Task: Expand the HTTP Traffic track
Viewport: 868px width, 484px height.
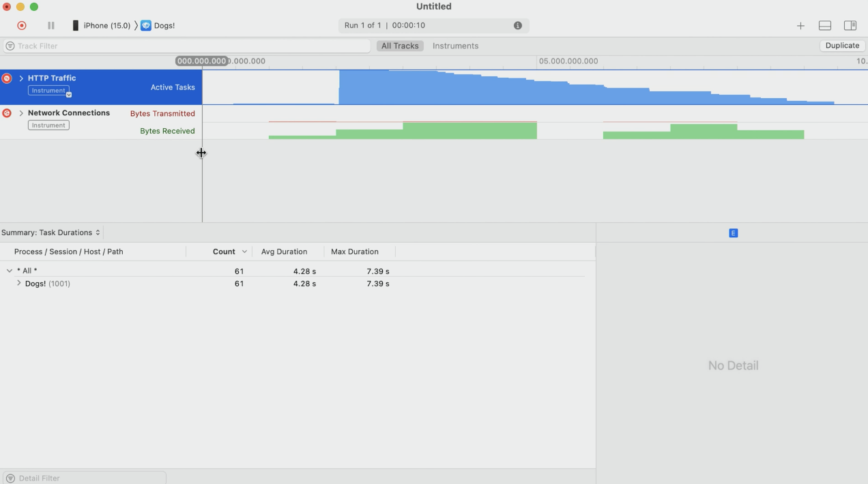Action: pos(21,78)
